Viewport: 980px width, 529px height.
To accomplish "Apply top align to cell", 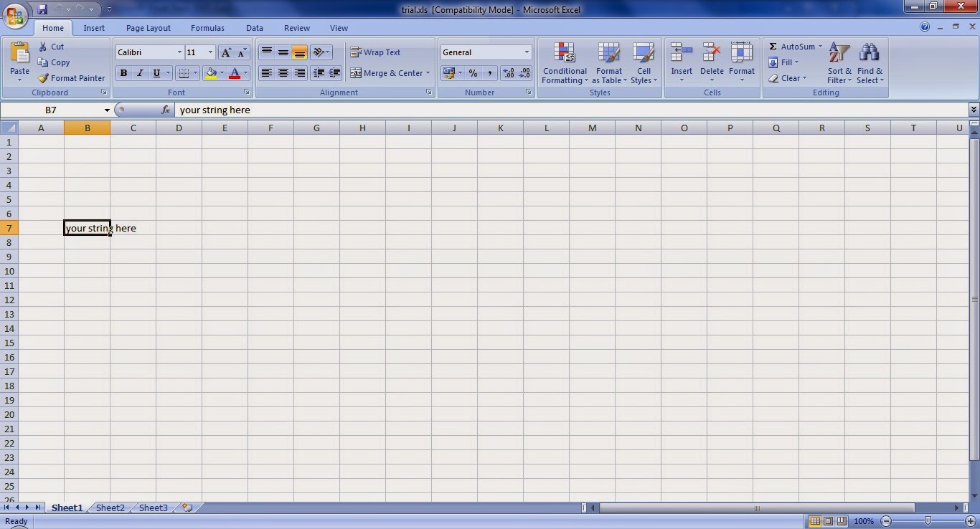I will tap(266, 52).
